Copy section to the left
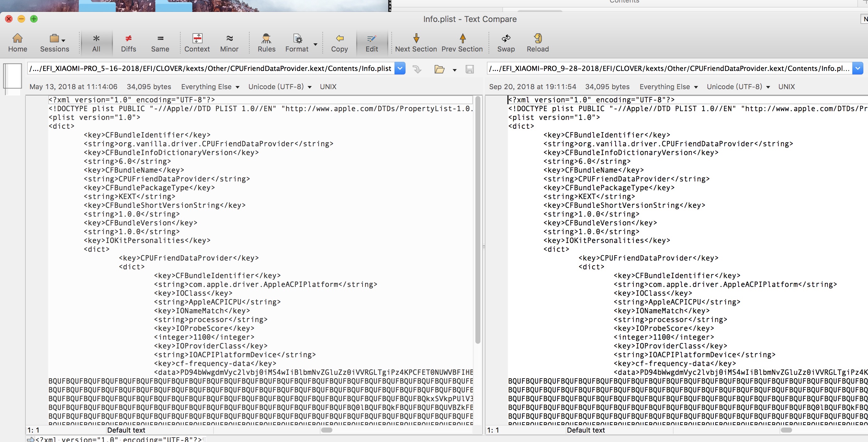 [x=339, y=43]
